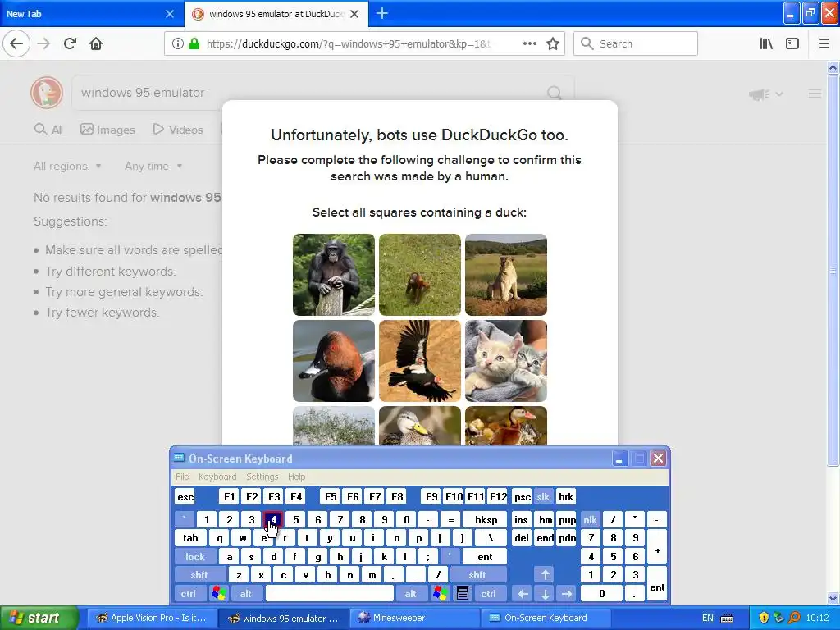The height and width of the screenshot is (630, 840).
Task: Toggle the sidebar view icon
Action: click(x=792, y=43)
